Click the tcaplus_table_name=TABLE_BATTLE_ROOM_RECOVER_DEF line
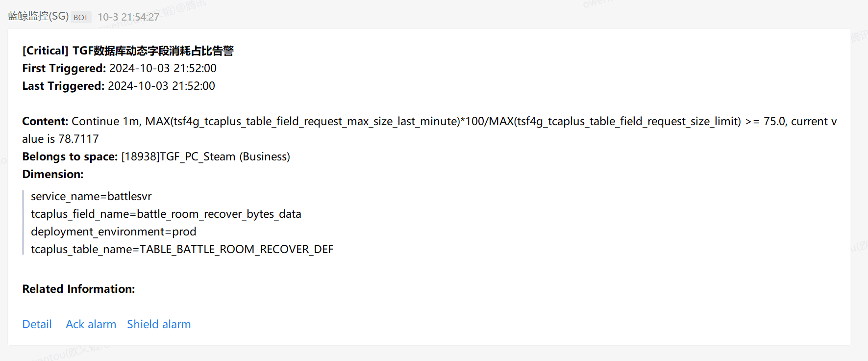868x361 pixels. pyautogui.click(x=182, y=249)
